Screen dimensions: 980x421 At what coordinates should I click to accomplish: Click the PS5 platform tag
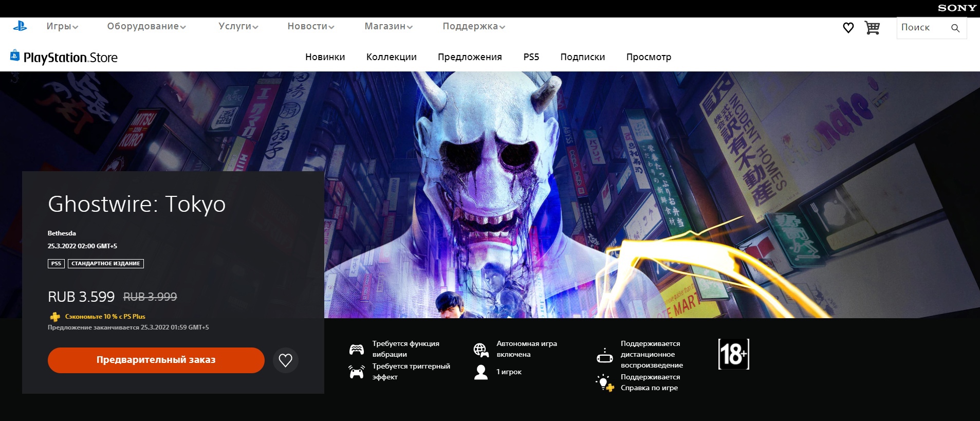(x=56, y=264)
